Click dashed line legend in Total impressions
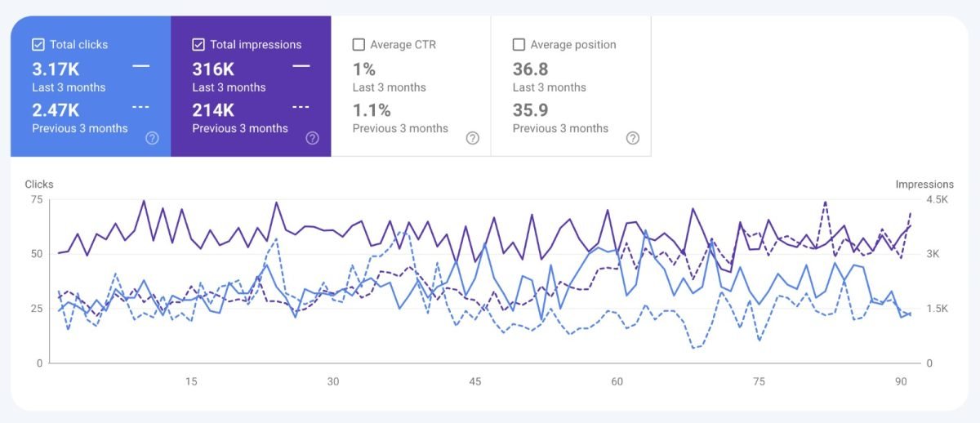The height and width of the screenshot is (423, 980). 301,107
